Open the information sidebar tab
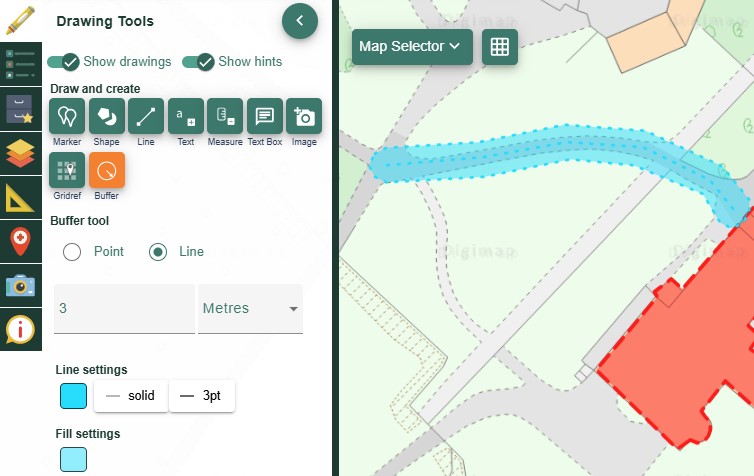The image size is (754, 476). point(20,329)
